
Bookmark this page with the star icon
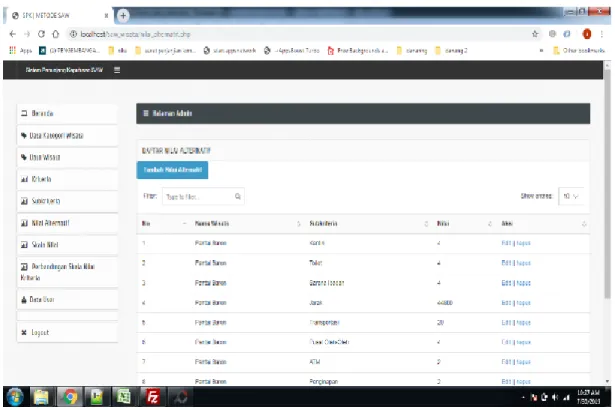point(535,34)
